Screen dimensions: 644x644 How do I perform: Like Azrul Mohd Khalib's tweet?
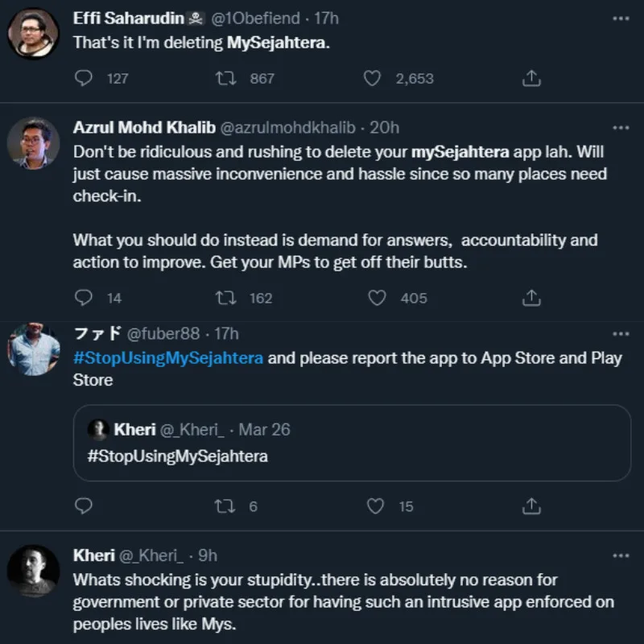pyautogui.click(x=377, y=298)
